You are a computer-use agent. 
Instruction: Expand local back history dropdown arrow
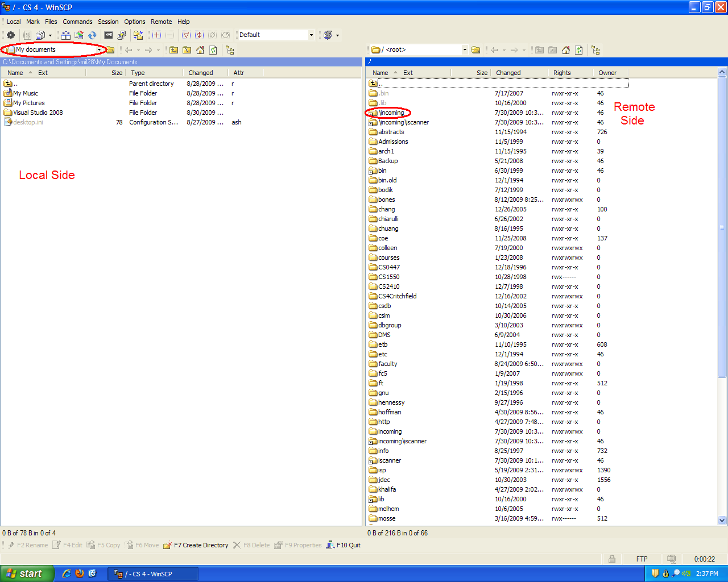tap(138, 50)
